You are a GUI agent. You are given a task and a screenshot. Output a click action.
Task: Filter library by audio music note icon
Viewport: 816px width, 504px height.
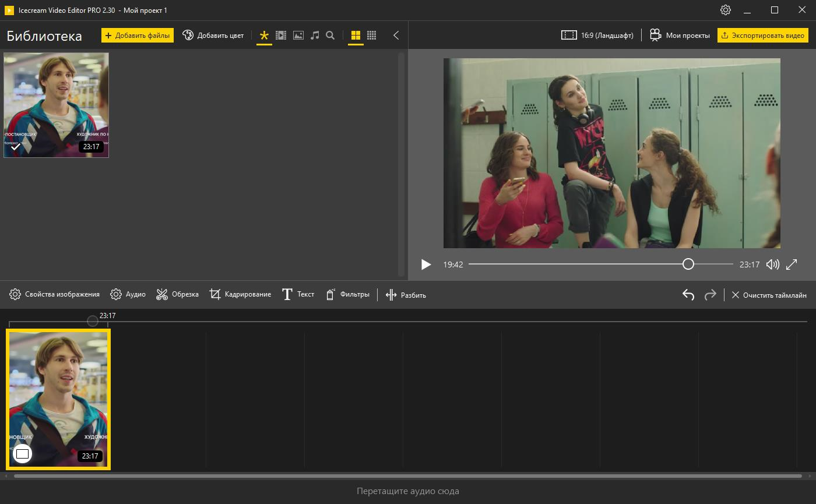315,36
